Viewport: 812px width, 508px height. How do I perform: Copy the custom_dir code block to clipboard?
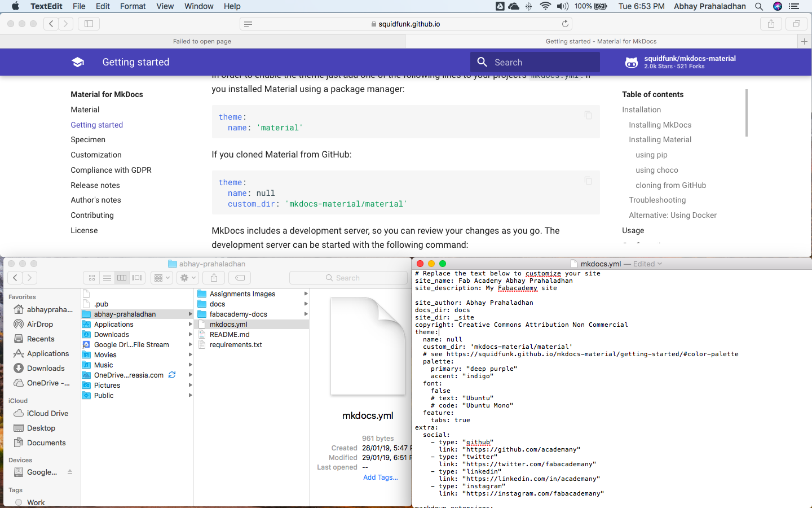pyautogui.click(x=588, y=181)
